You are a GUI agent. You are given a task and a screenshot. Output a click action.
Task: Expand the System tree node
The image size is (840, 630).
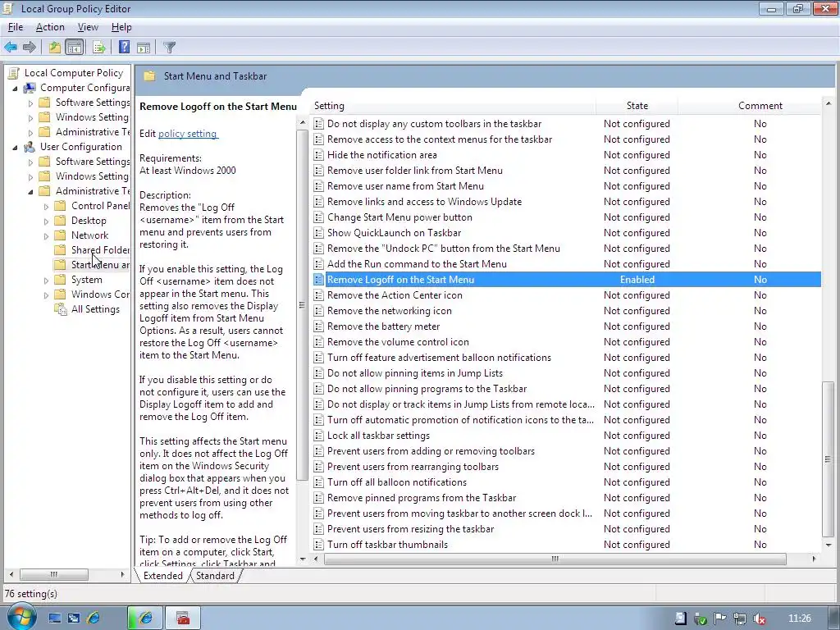(x=46, y=281)
